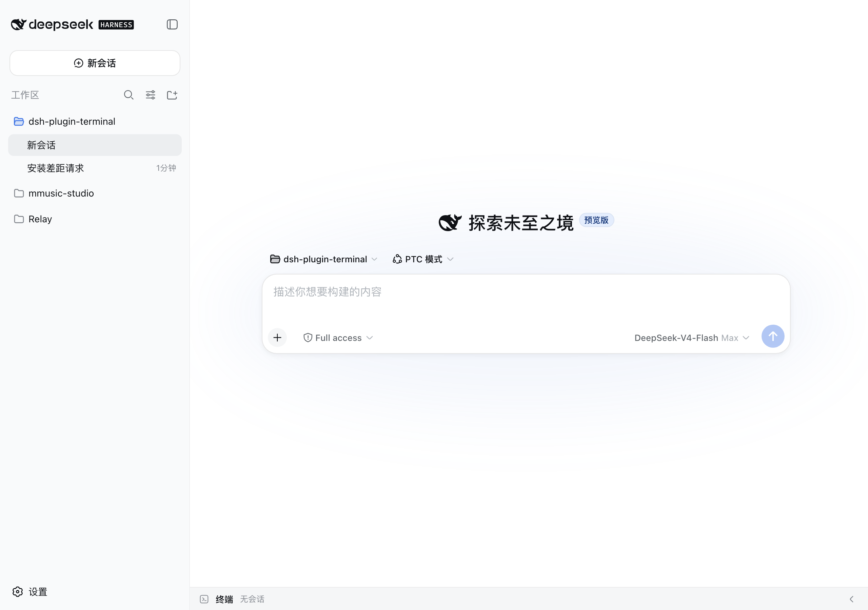Select the 新会话 conversation row
The width and height of the screenshot is (868, 610).
95,145
